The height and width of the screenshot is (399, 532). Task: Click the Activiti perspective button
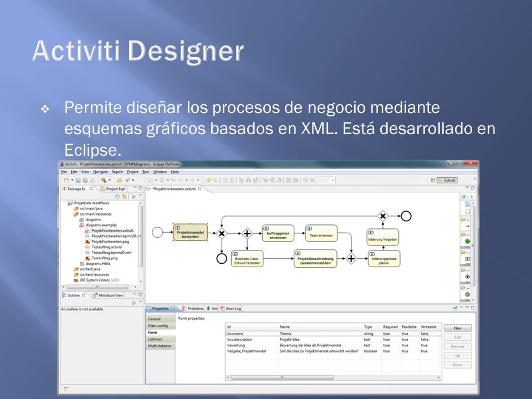point(447,180)
